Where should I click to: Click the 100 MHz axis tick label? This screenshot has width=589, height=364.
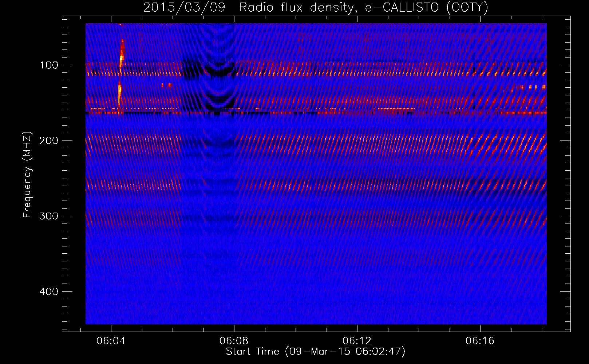[x=49, y=65]
